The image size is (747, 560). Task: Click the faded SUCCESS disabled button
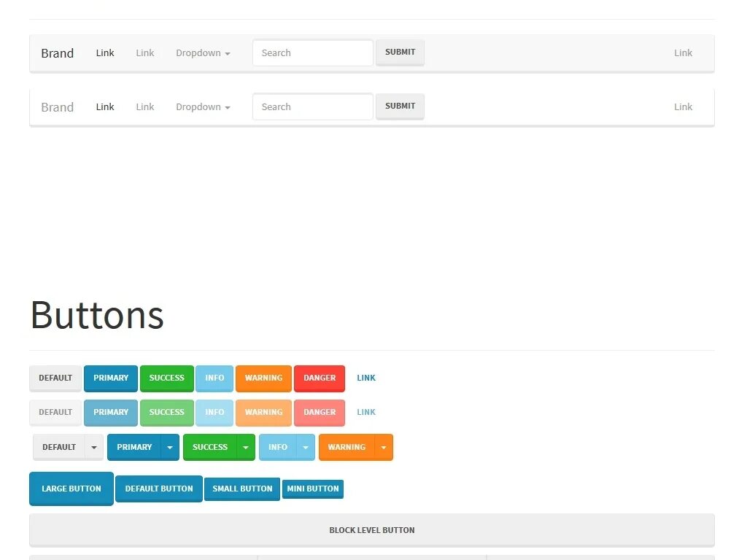point(167,413)
